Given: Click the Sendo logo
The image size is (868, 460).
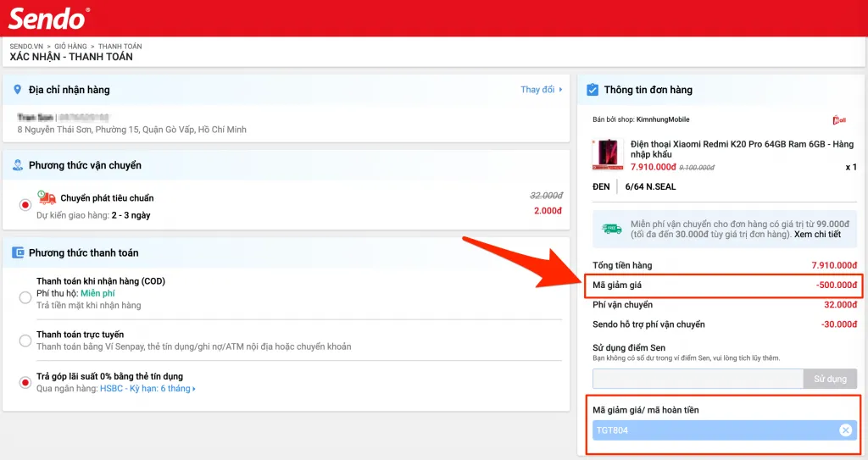Looking at the screenshot, I should 48,19.
